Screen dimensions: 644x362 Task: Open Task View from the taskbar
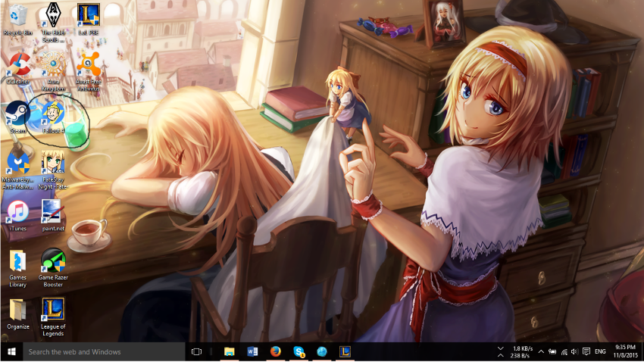197,351
